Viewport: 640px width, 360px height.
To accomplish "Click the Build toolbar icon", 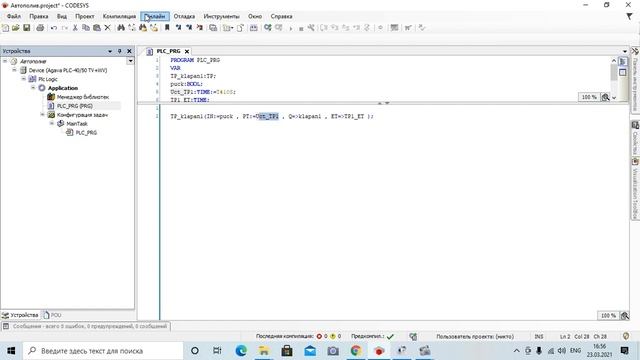I will coord(253,28).
